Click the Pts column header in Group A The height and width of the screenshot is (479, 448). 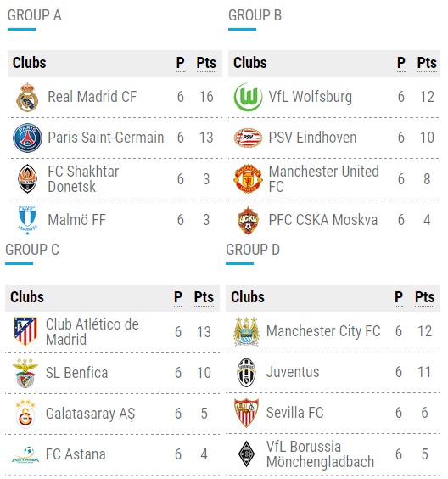[x=206, y=63]
